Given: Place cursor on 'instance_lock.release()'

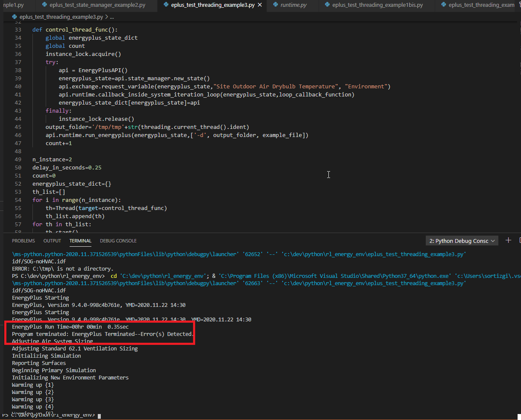Looking at the screenshot, I should tap(97, 119).
